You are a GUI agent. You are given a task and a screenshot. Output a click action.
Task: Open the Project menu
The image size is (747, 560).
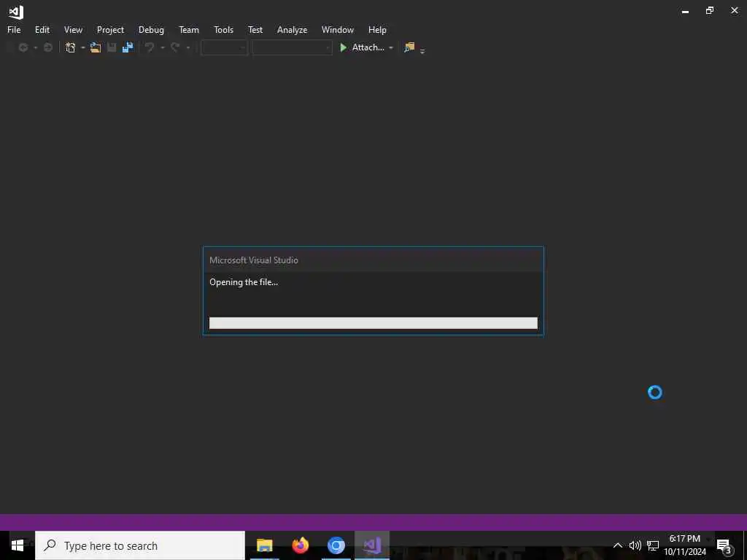110,29
